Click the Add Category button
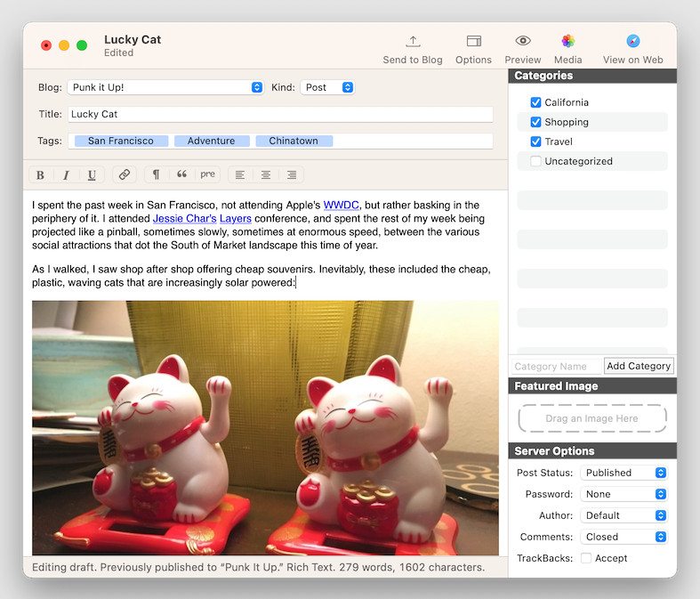The width and height of the screenshot is (700, 599). coord(639,366)
